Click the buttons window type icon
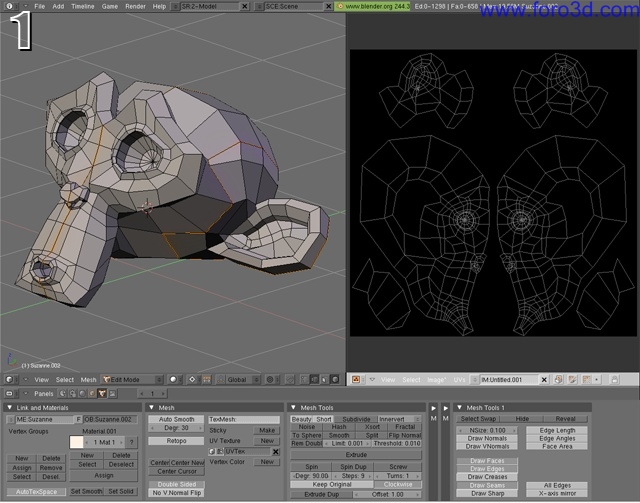 [x=9, y=394]
